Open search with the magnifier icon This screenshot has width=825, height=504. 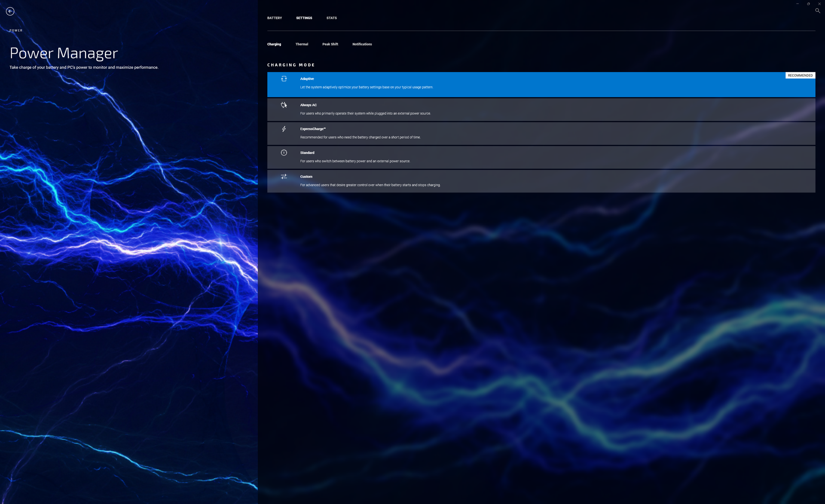point(817,11)
